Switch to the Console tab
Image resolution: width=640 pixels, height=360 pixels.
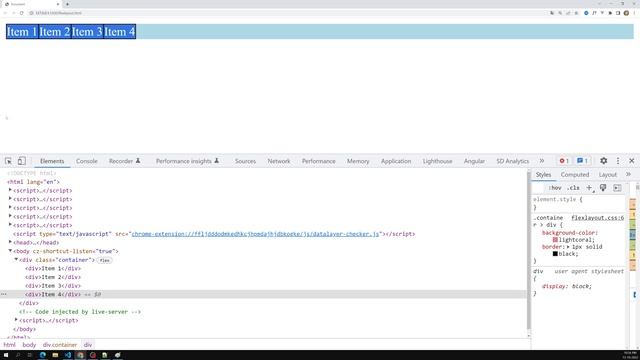click(x=87, y=161)
